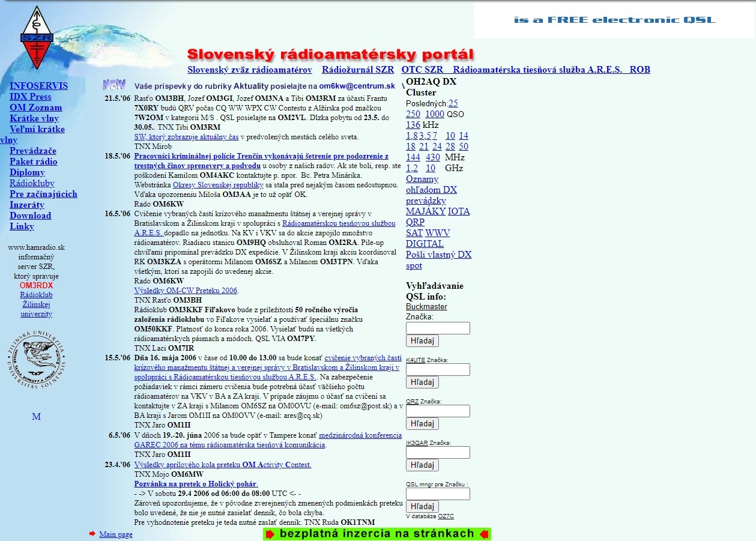Show last 25 DX cluster spots

(453, 103)
